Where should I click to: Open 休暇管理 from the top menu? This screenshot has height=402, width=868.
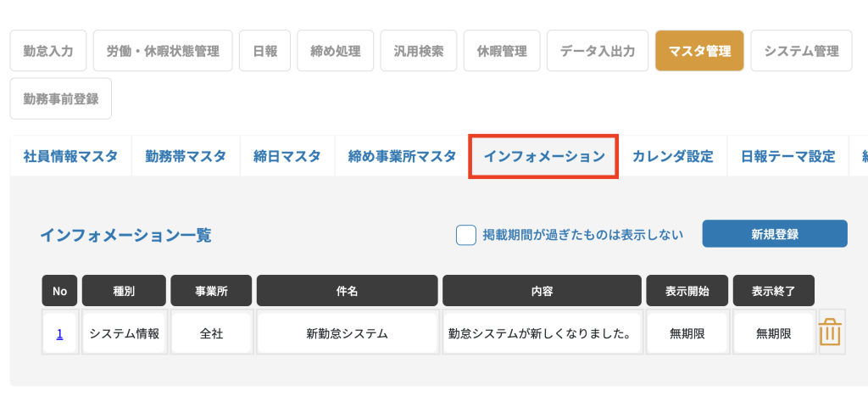(502, 51)
